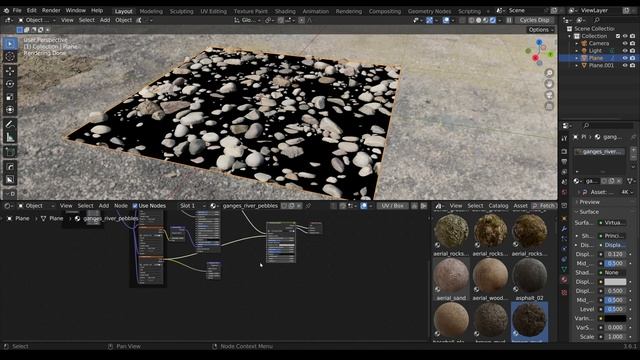
Task: Open the Window menu
Action: (76, 10)
